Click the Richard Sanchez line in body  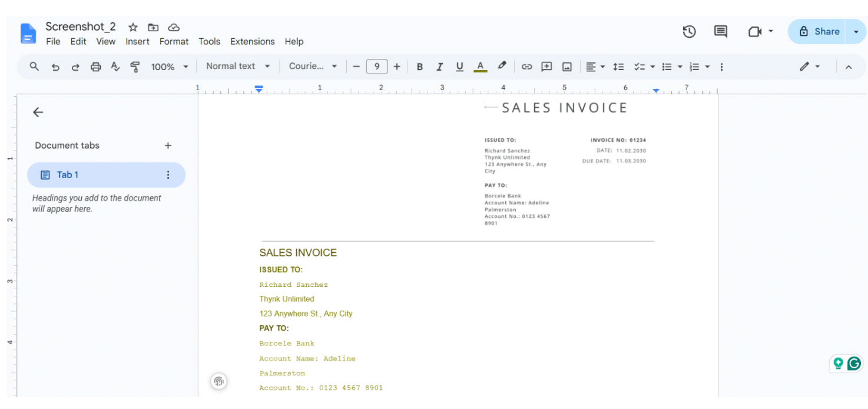point(293,285)
